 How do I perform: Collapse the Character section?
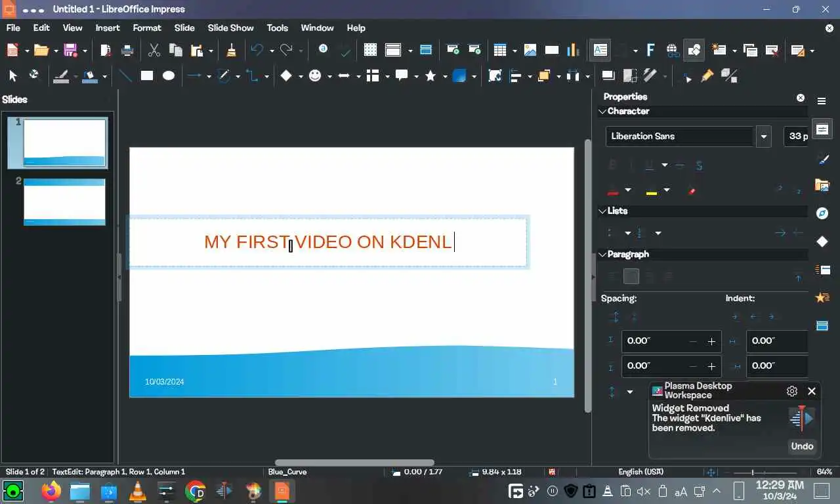click(x=602, y=112)
